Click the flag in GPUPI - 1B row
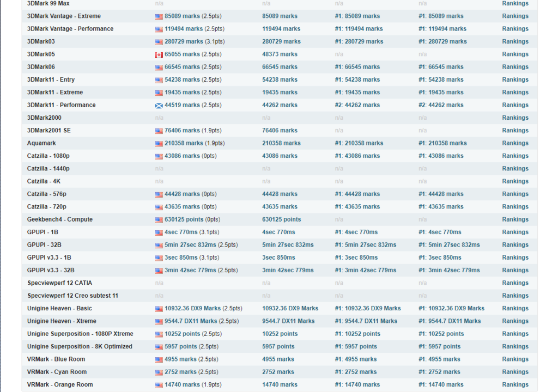Image resolution: width=552 pixels, height=392 pixels. coord(159,232)
